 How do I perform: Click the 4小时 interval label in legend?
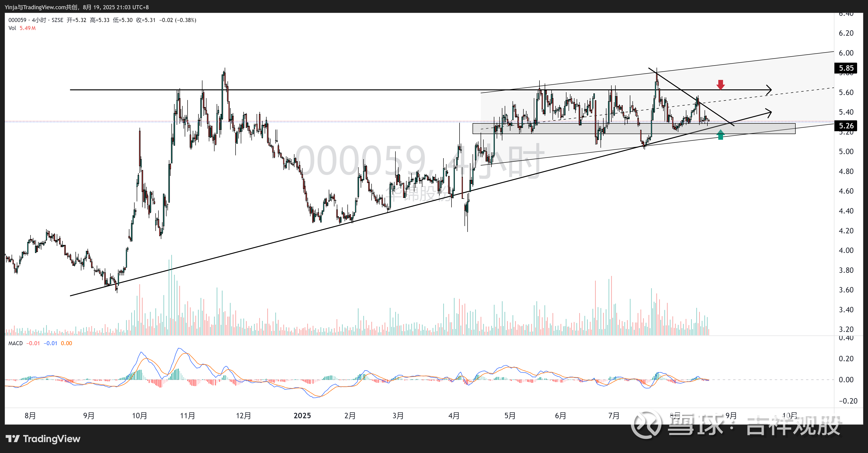pyautogui.click(x=39, y=20)
